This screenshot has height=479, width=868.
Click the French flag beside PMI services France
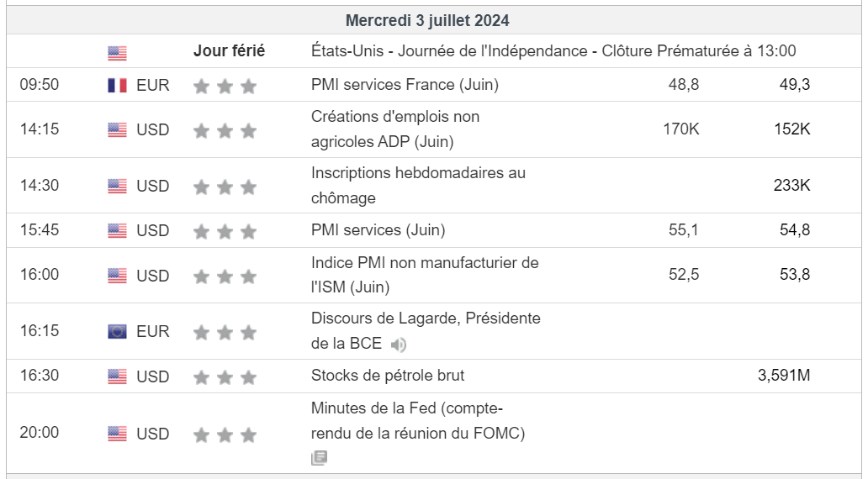click(117, 86)
